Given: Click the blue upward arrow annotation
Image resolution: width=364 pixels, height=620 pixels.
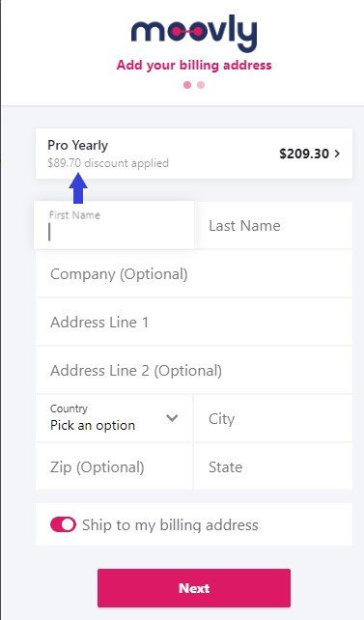Looking at the screenshot, I should pyautogui.click(x=78, y=187).
